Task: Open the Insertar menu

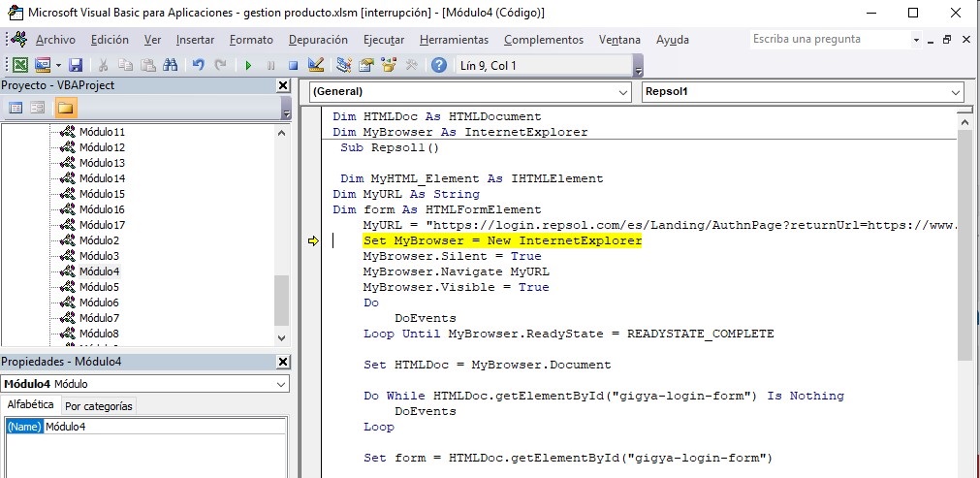Action: [x=195, y=40]
